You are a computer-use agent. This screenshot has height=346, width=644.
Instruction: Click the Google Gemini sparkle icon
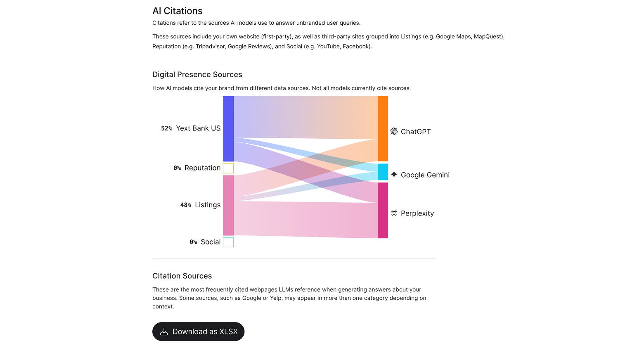[x=394, y=175]
